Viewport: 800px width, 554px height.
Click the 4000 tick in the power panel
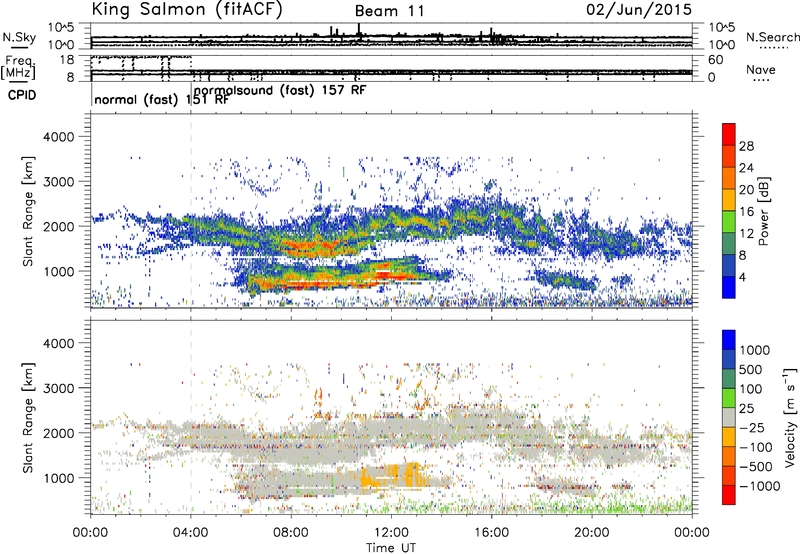(58, 137)
